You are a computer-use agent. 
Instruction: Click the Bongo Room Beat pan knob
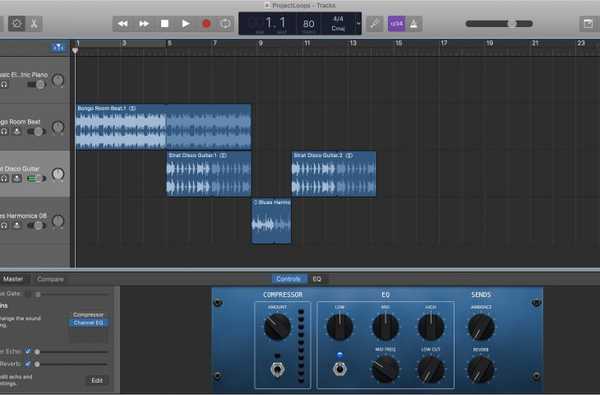58,127
